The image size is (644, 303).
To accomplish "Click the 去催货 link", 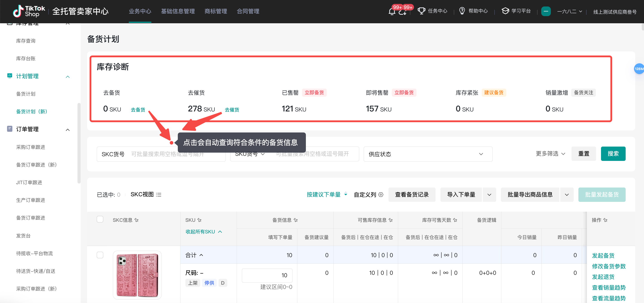I will 232,110.
